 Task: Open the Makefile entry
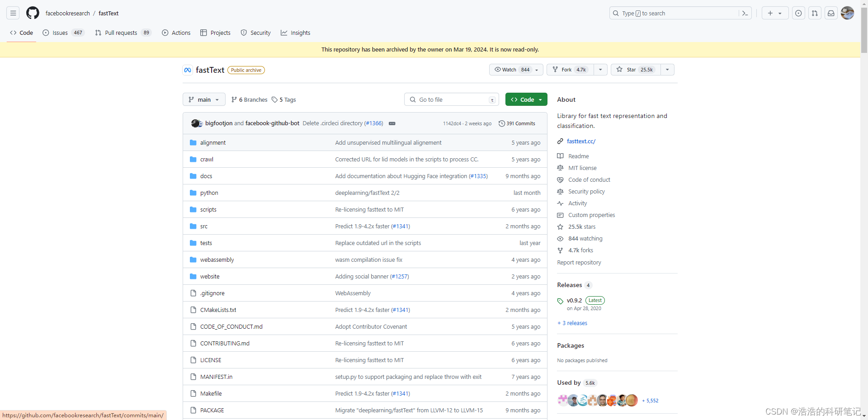coord(211,393)
